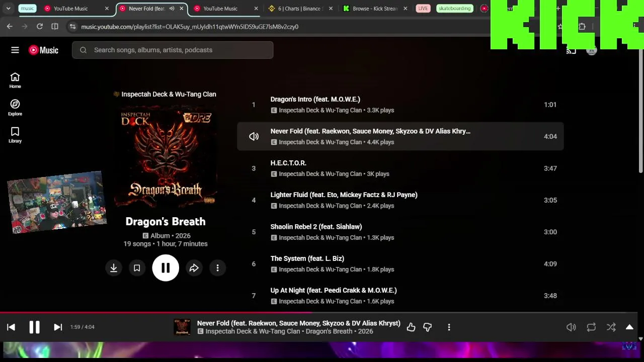Play "Shaolin Rebel 2 (feat. Siahlaw)"

pos(316,227)
